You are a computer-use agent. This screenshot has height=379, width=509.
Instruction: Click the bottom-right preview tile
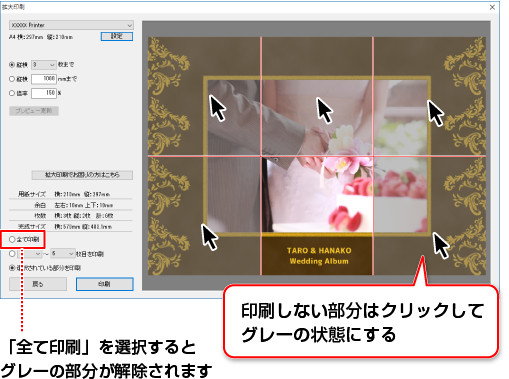tap(429, 216)
